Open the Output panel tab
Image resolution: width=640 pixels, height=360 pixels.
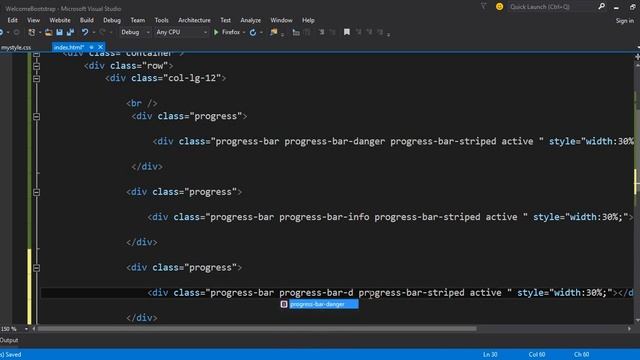point(9,340)
